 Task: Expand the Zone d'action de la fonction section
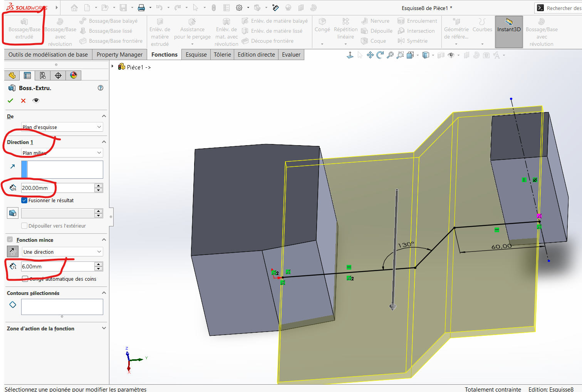pos(104,328)
